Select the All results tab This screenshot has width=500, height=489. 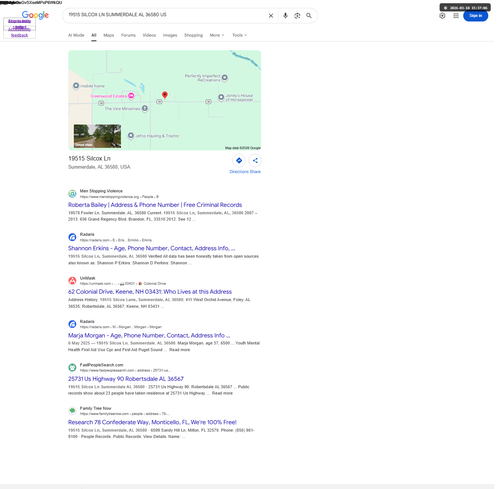(x=94, y=35)
